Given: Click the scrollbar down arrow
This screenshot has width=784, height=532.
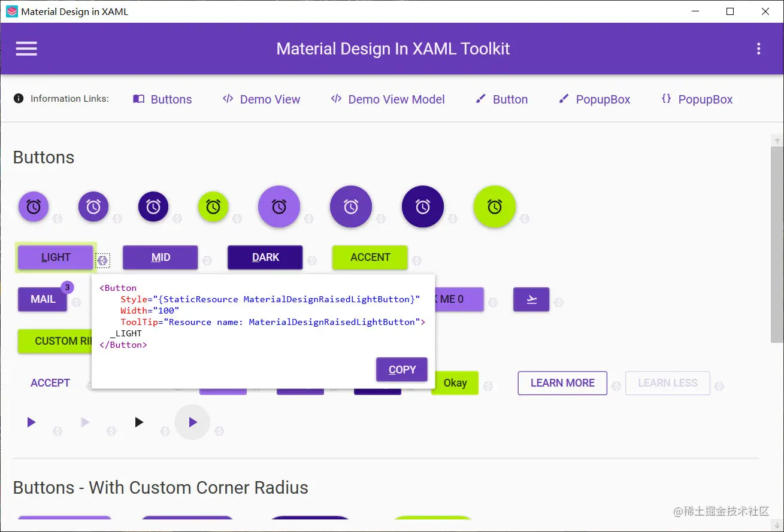Looking at the screenshot, I should pos(777,525).
